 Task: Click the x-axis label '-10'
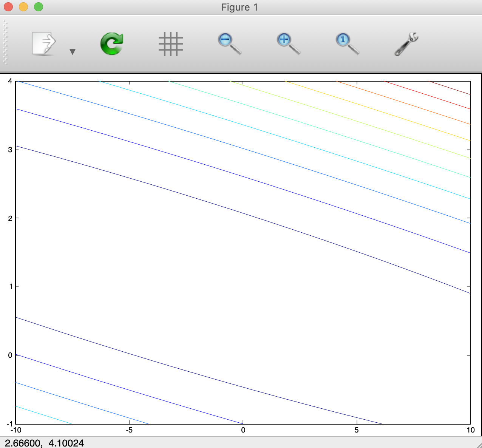pos(15,430)
